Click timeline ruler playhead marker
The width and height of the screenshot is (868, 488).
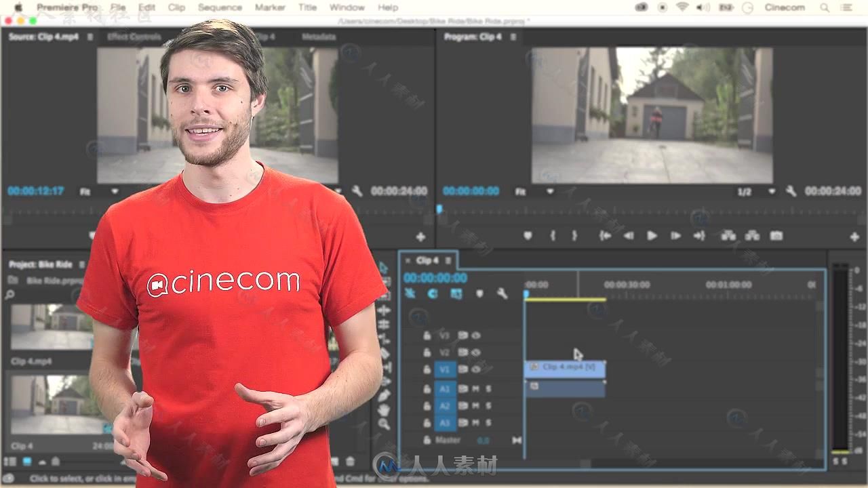click(526, 294)
